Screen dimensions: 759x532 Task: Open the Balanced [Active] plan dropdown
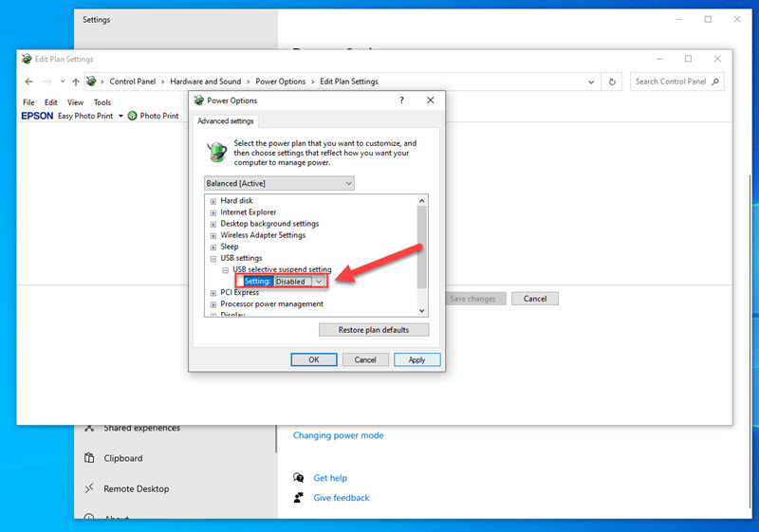pyautogui.click(x=279, y=183)
